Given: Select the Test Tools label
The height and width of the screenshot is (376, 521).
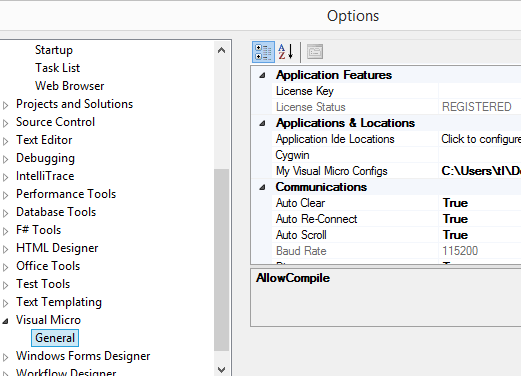Looking at the screenshot, I should coord(43,284).
